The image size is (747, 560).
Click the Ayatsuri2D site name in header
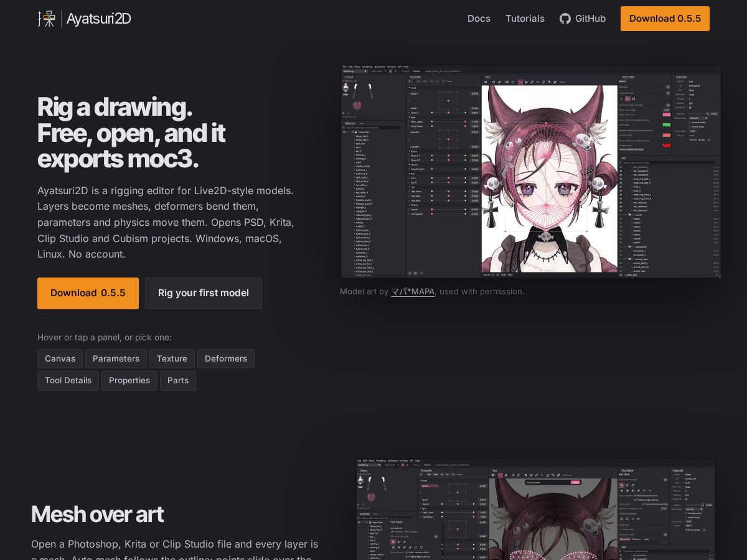point(98,19)
